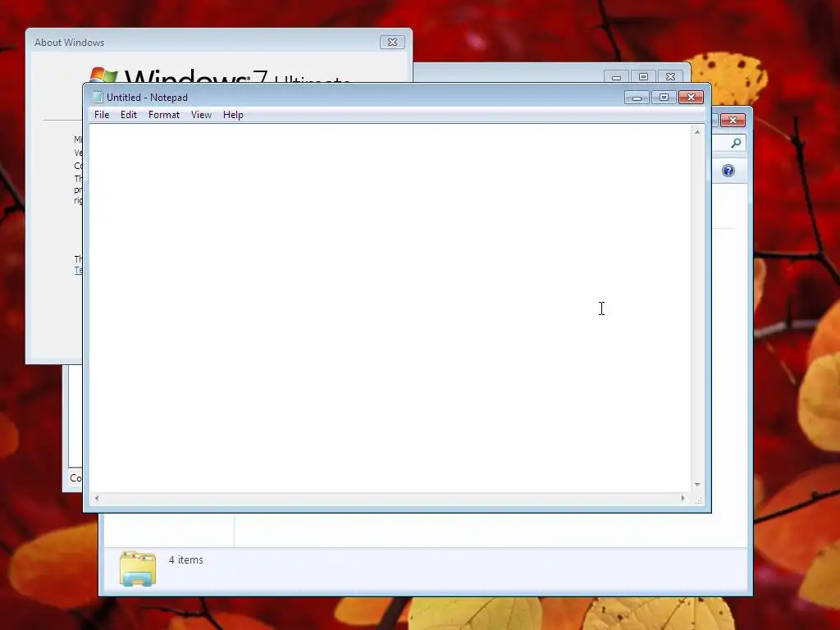The width and height of the screenshot is (840, 630).
Task: Open the View menu in Notepad
Action: [202, 115]
